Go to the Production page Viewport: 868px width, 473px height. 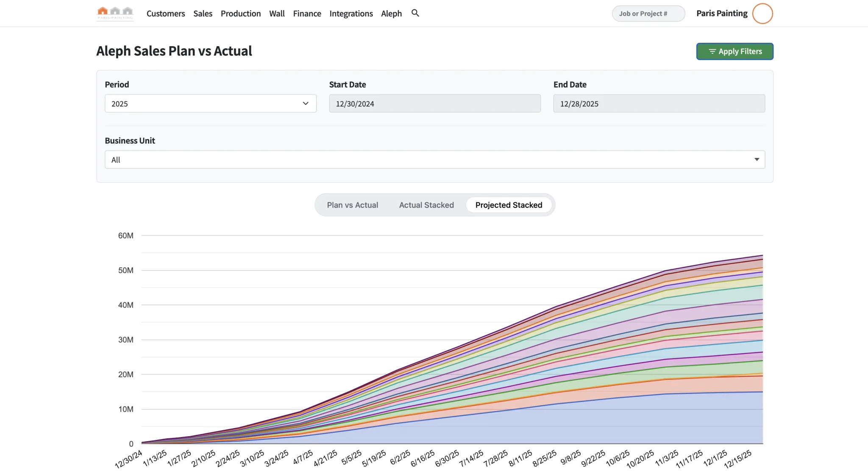click(240, 13)
